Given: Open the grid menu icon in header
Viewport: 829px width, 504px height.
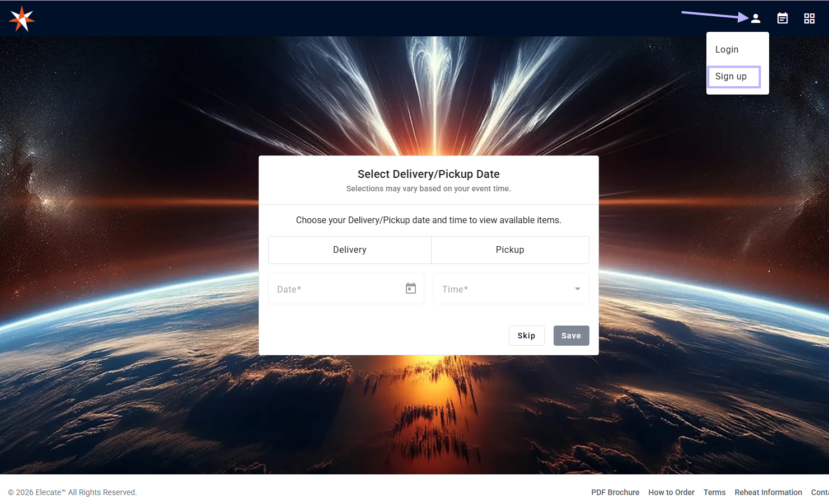Looking at the screenshot, I should (809, 18).
